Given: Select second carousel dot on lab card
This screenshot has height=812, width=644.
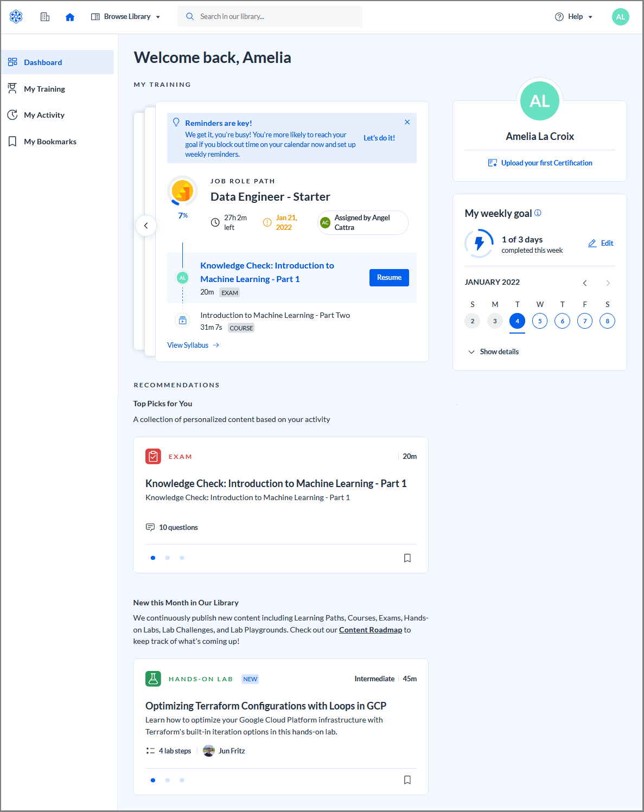Looking at the screenshot, I should [168, 780].
